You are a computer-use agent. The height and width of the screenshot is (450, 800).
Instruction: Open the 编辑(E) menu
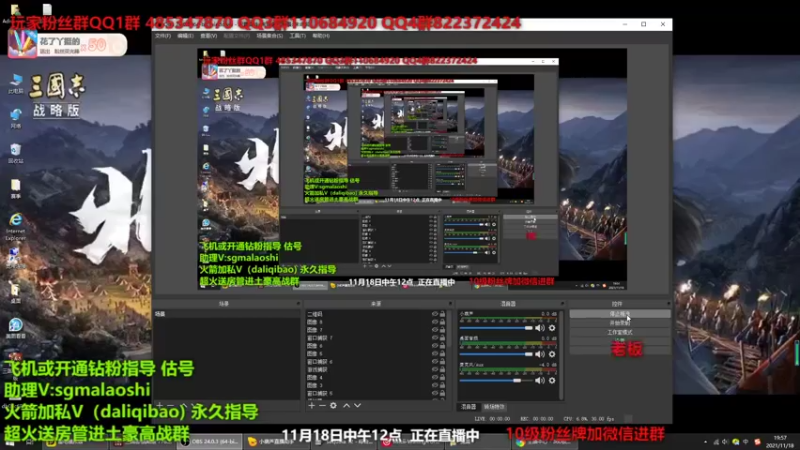click(185, 36)
